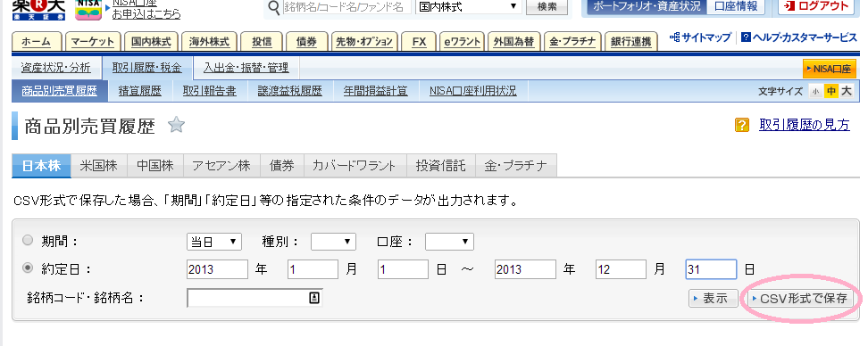
Task: Select 商品別売買履歴 submenu
Action: (59, 91)
